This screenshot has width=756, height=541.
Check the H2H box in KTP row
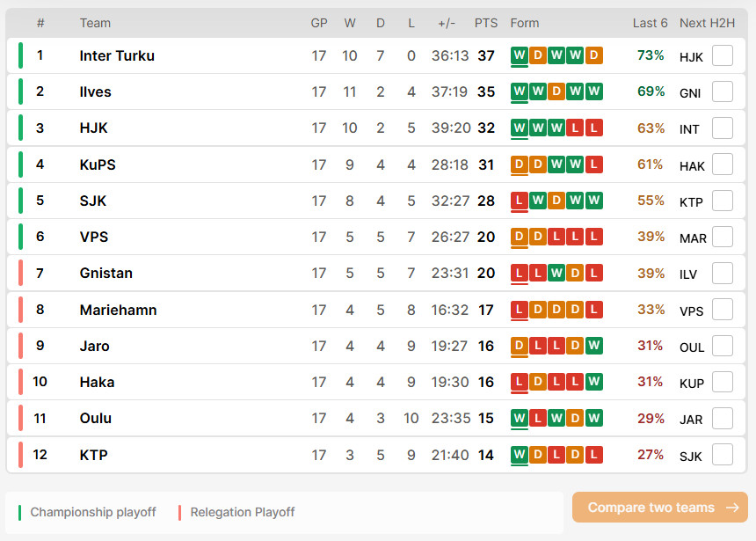(723, 455)
